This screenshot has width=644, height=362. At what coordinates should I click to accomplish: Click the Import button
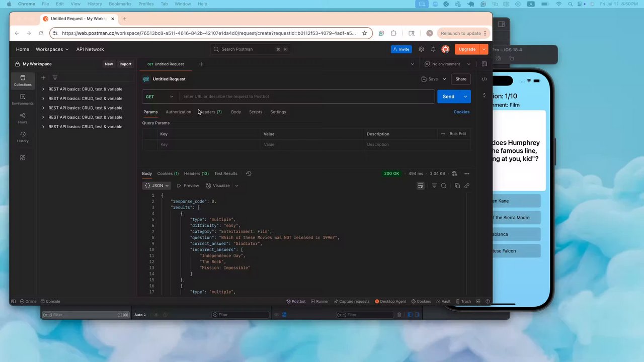[x=125, y=64]
